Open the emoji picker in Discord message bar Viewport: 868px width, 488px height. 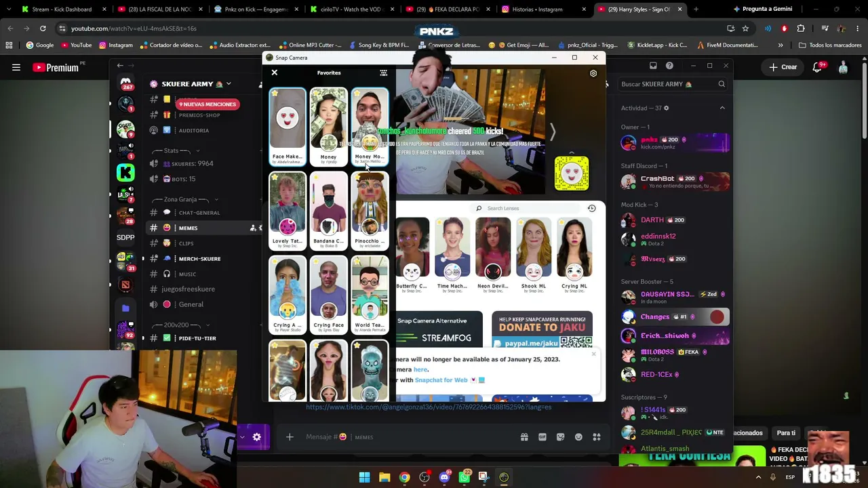pos(578,437)
